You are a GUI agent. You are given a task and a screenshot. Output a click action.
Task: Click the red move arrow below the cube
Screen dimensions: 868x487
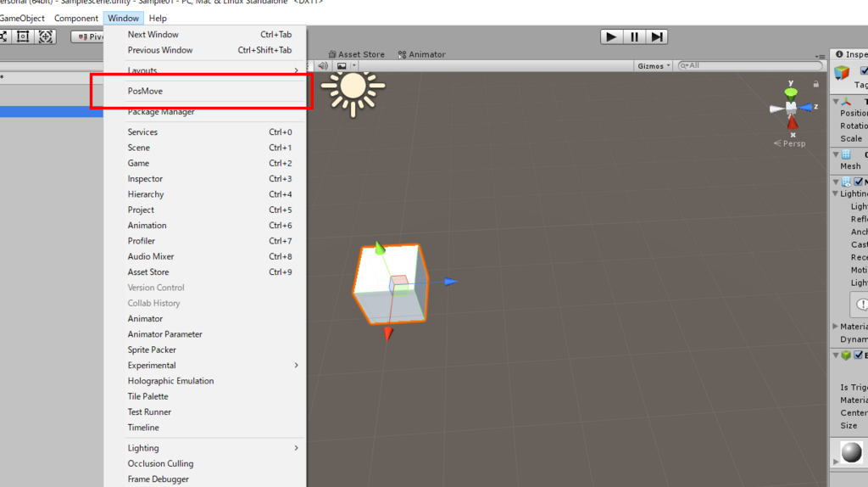pos(388,333)
